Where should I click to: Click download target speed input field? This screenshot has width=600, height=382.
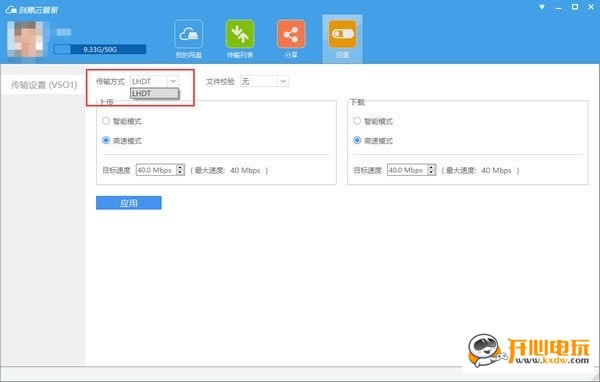(x=407, y=170)
